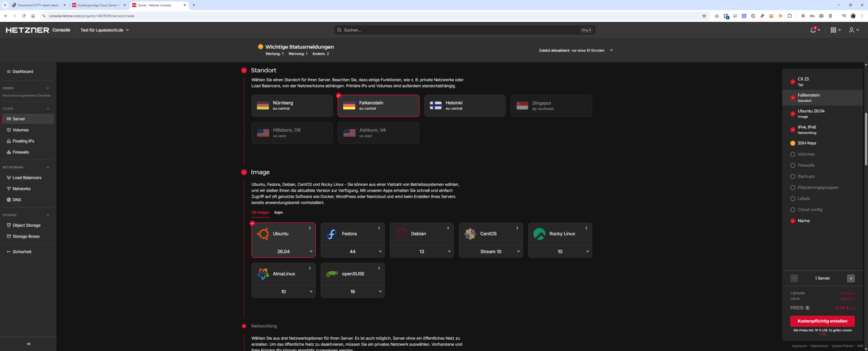Click the browser address bar

click(x=373, y=16)
